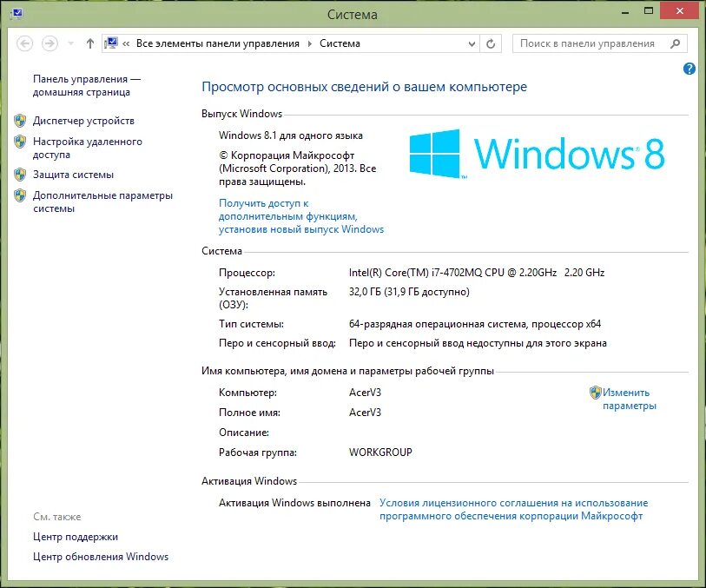Select 'Активация Windows выполнена' text

pos(294,503)
